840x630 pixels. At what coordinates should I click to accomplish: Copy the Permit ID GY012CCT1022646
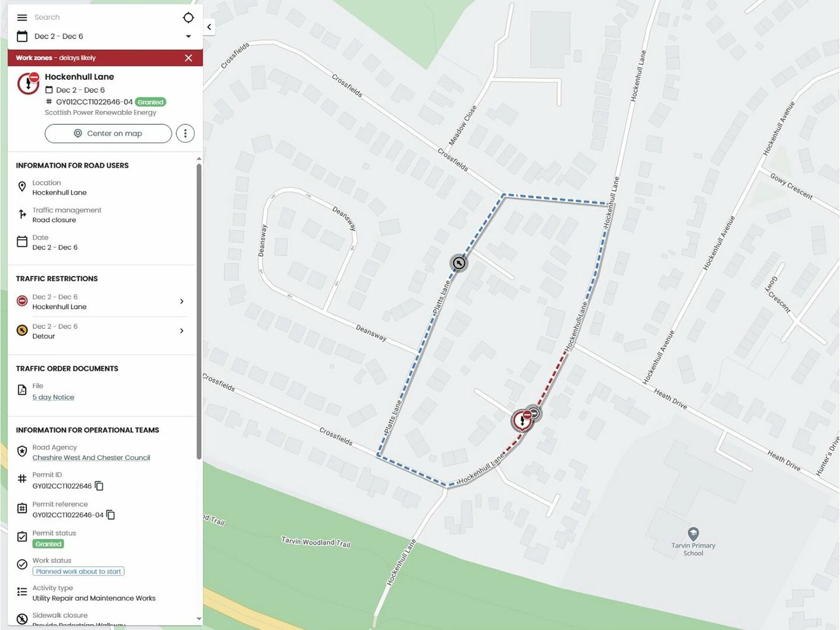[x=99, y=486]
